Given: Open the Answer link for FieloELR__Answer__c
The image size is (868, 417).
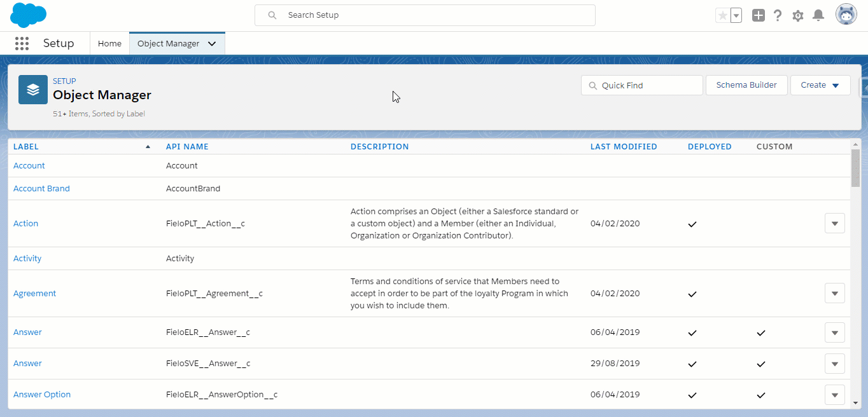Looking at the screenshot, I should (x=27, y=332).
